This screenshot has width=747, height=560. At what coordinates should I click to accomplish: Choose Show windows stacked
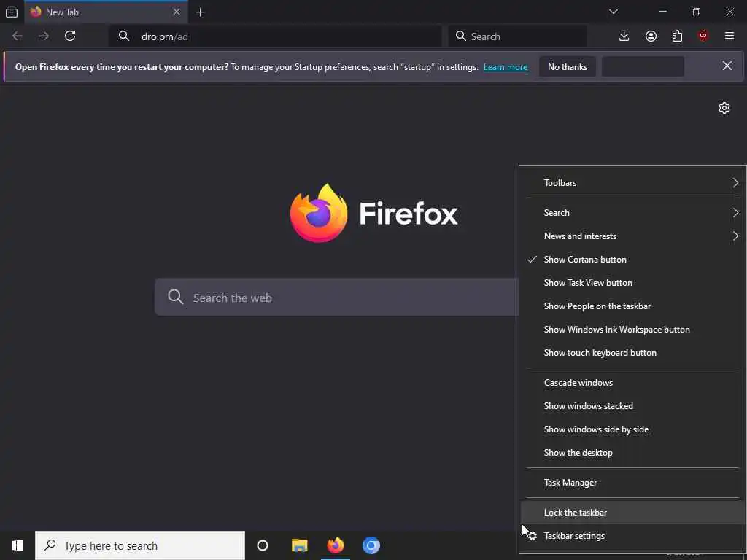click(632, 406)
